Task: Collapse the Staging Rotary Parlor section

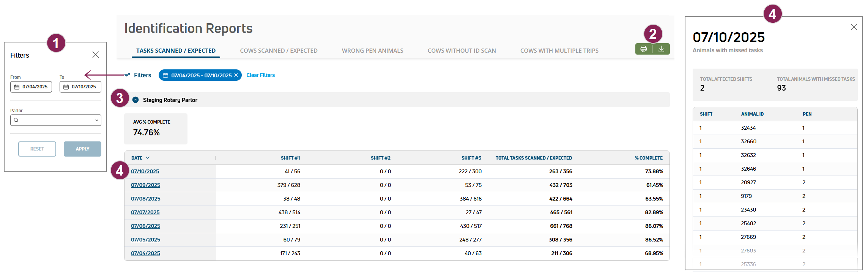Action: coord(135,100)
